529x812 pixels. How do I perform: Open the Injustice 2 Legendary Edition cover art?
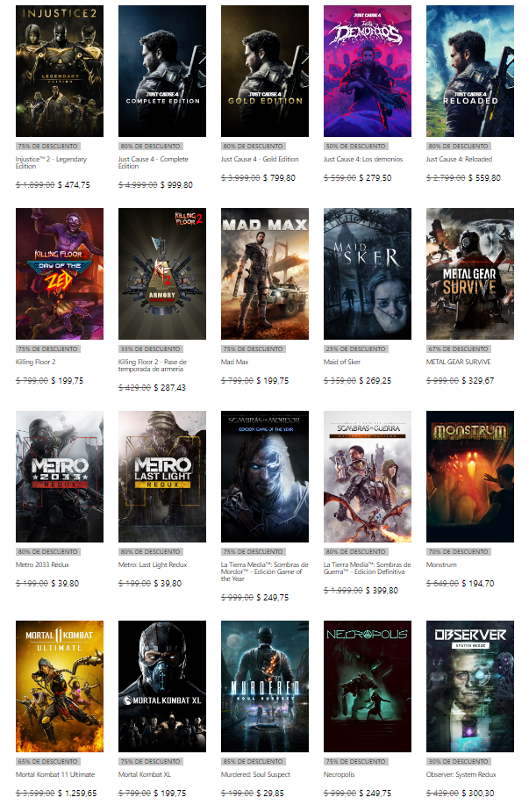coord(60,71)
